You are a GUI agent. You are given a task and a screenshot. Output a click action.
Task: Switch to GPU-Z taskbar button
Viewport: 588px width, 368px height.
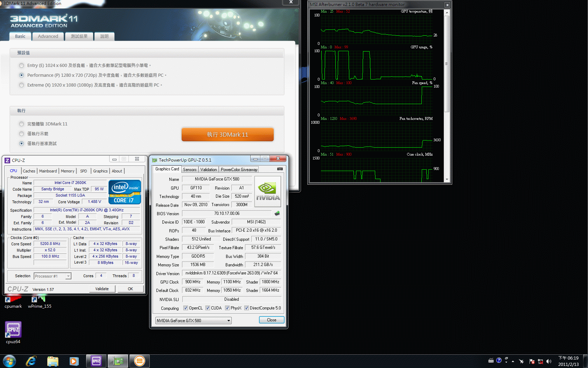[118, 361]
